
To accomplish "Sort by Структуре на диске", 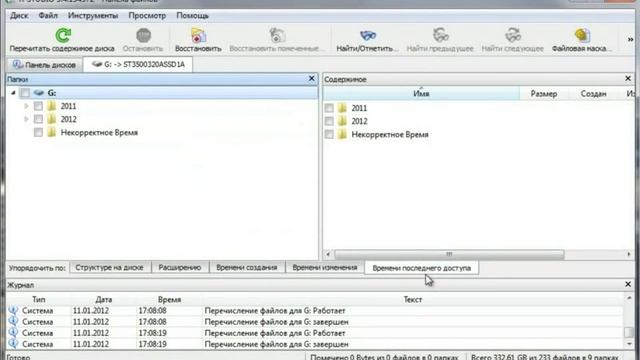I will 109,268.
